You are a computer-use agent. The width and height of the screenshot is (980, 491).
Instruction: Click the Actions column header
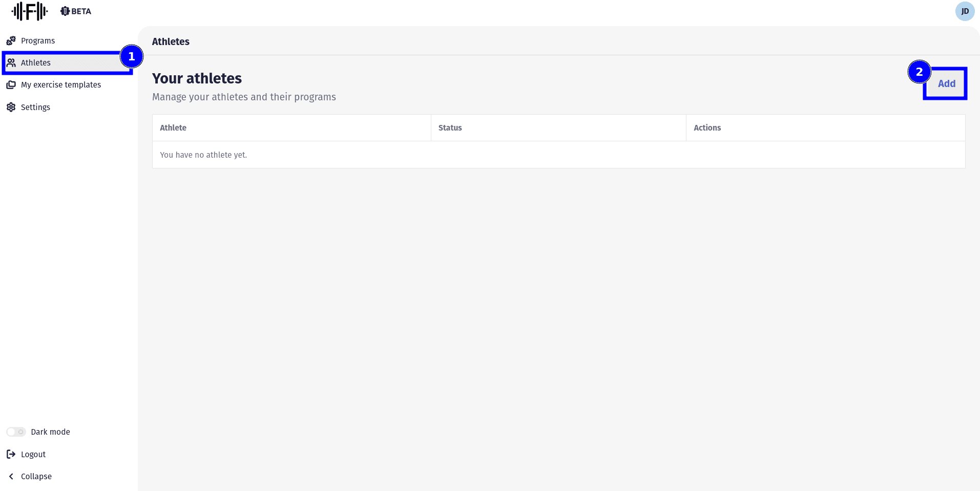[x=707, y=128]
